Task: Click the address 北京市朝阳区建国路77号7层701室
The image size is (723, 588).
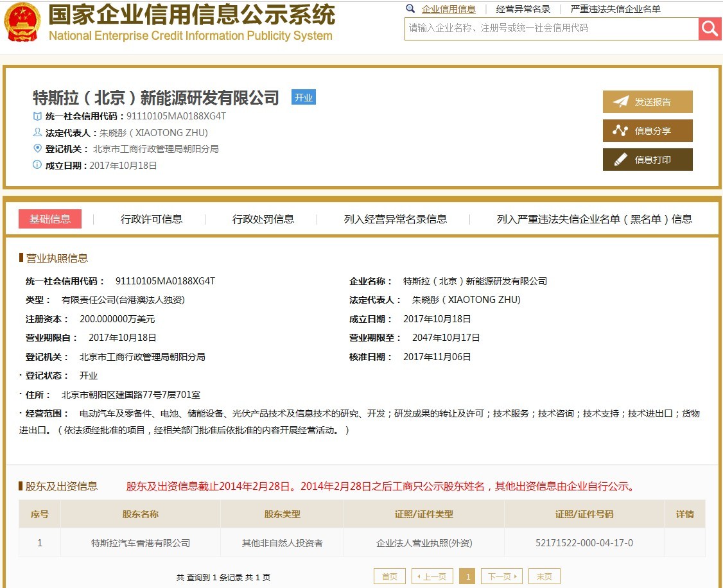Action: (x=131, y=395)
